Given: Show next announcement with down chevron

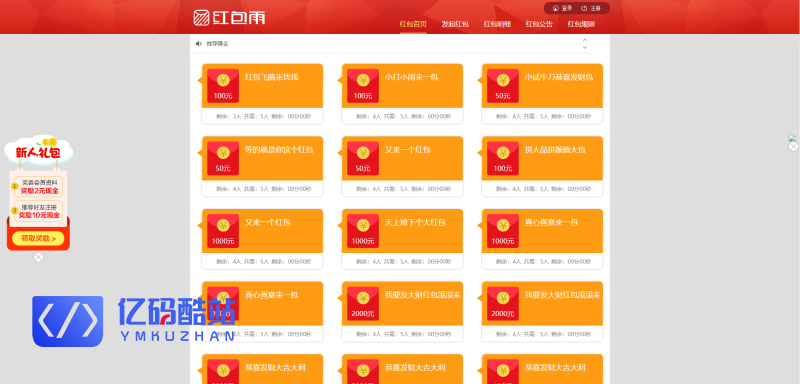Looking at the screenshot, I should (x=585, y=47).
